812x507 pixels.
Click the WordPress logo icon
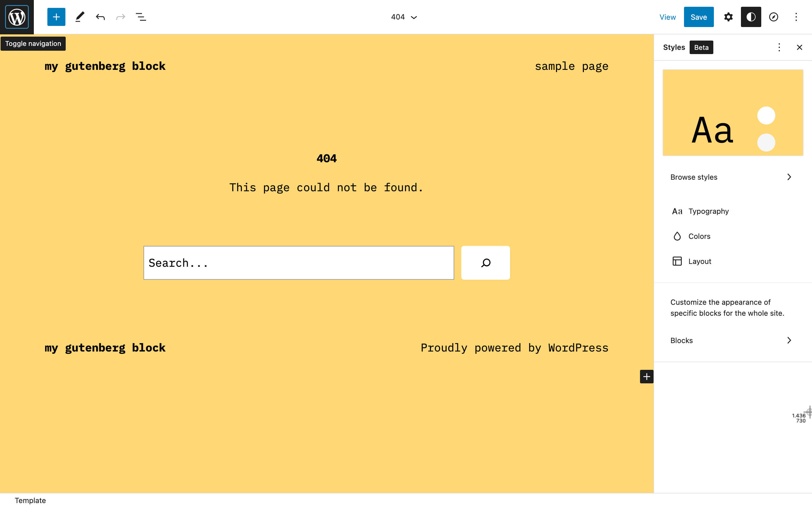click(17, 17)
